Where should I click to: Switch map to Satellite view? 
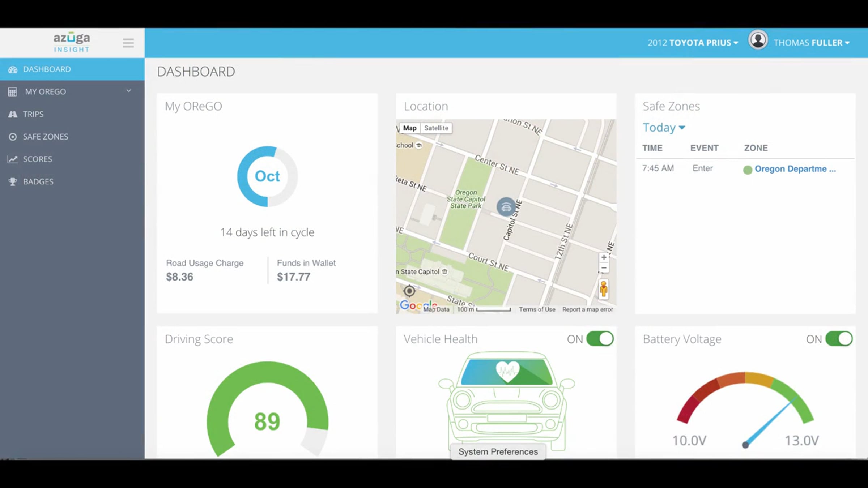click(x=436, y=128)
